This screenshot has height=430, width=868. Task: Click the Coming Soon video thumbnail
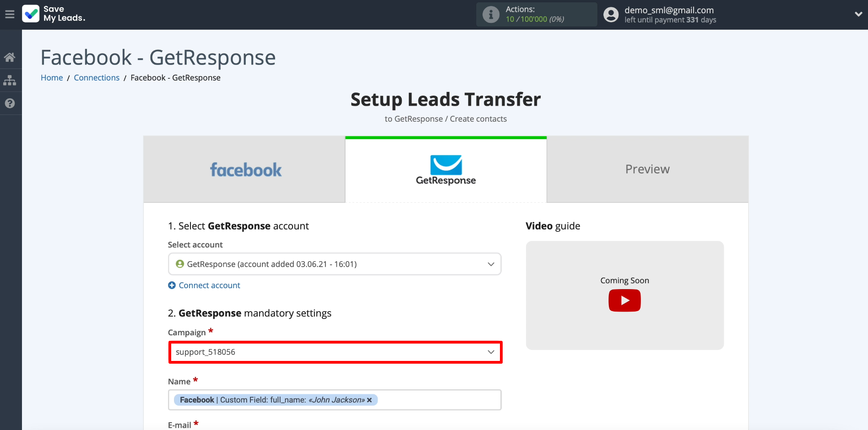625,296
